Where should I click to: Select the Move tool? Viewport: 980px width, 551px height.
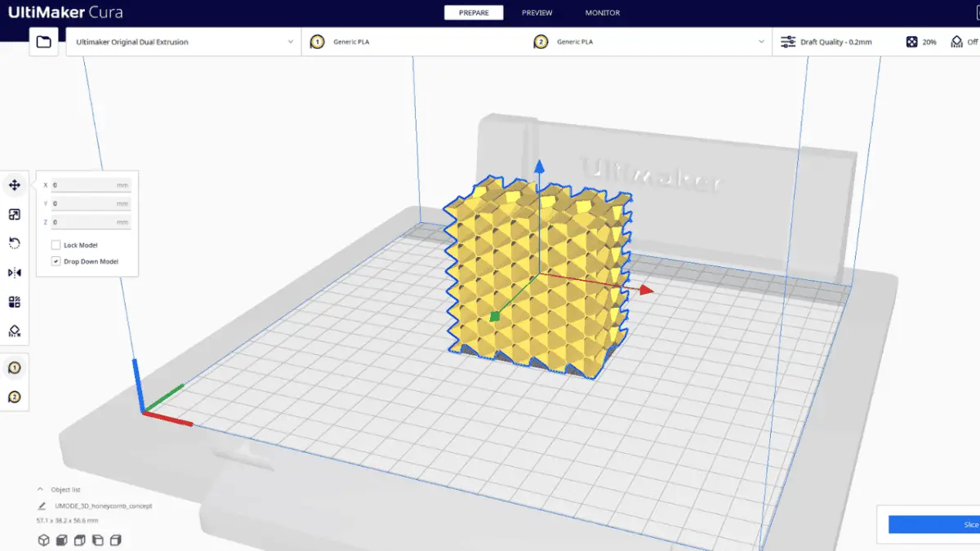point(15,185)
